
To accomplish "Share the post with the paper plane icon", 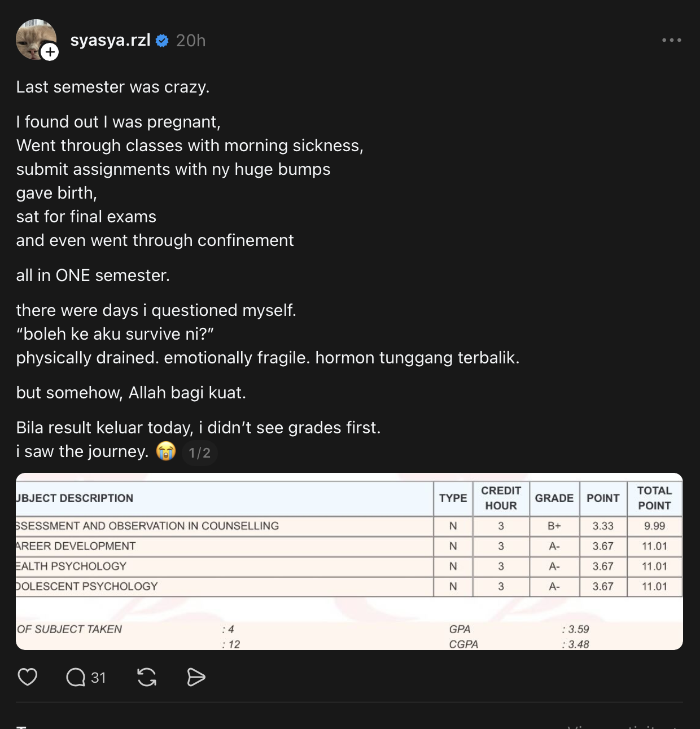I will click(x=196, y=677).
